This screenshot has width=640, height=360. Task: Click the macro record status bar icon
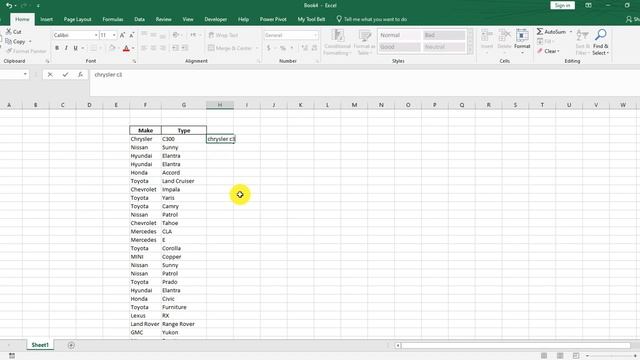tap(11, 356)
